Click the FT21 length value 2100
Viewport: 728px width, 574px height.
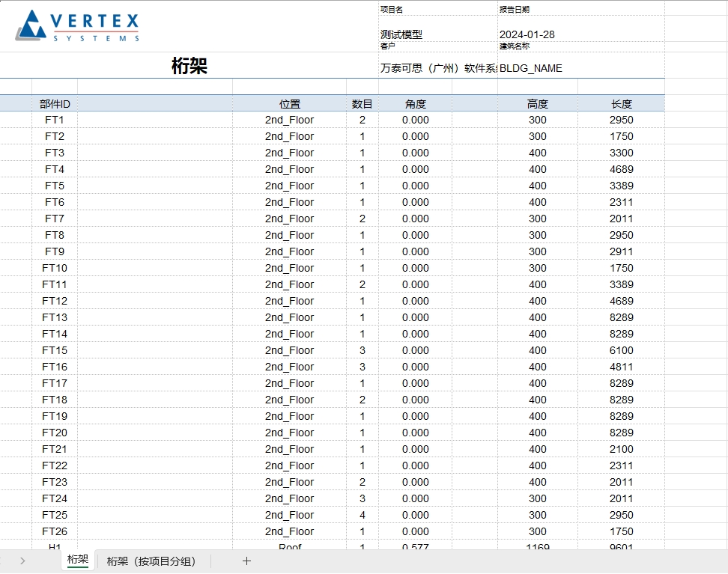pos(621,449)
